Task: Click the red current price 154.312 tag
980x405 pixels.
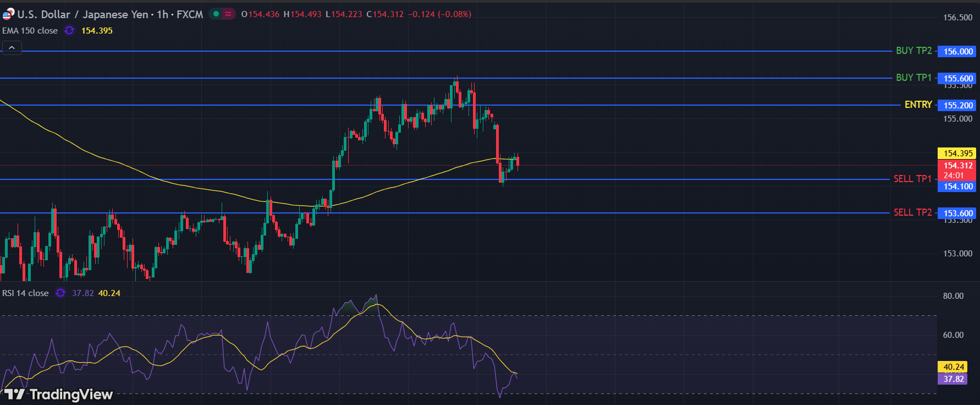Action: [958, 166]
